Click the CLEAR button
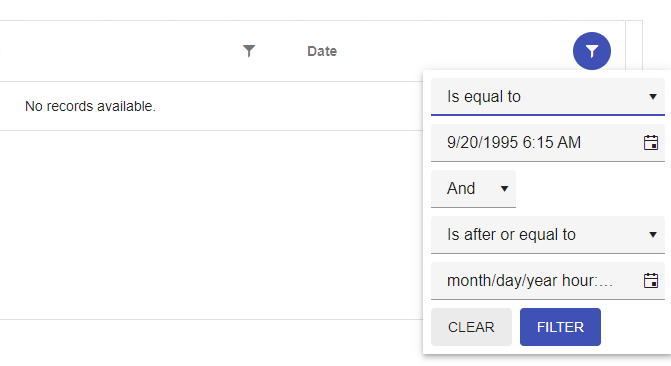This screenshot has width=671, height=366. 471,327
